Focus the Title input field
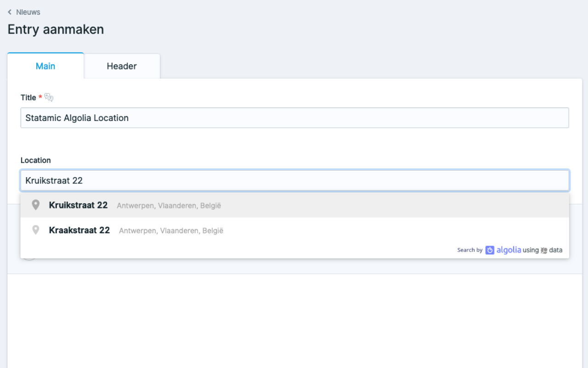This screenshot has width=588, height=368. tap(294, 118)
